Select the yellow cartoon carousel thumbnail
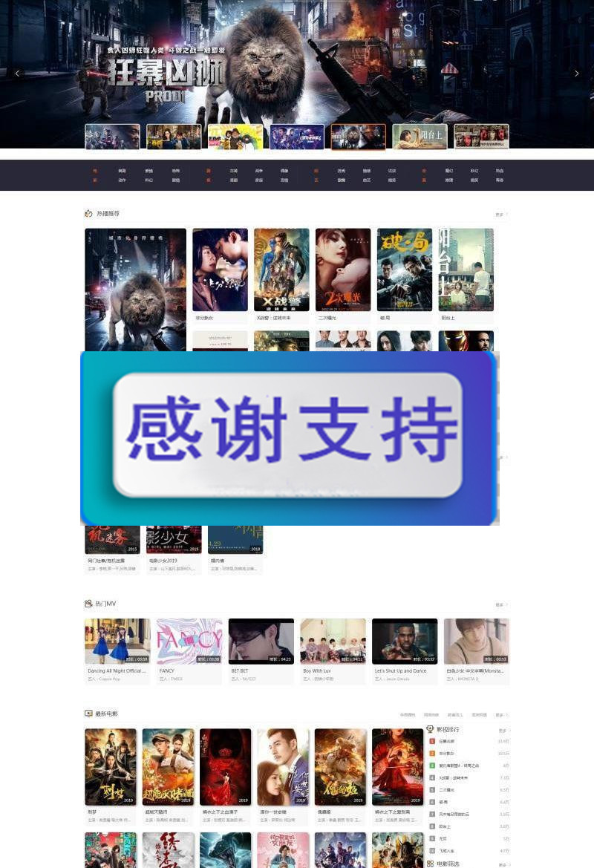 point(235,137)
